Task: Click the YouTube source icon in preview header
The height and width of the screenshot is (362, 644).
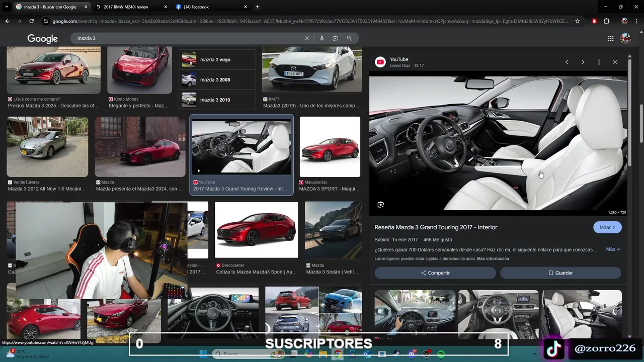Action: pos(380,62)
